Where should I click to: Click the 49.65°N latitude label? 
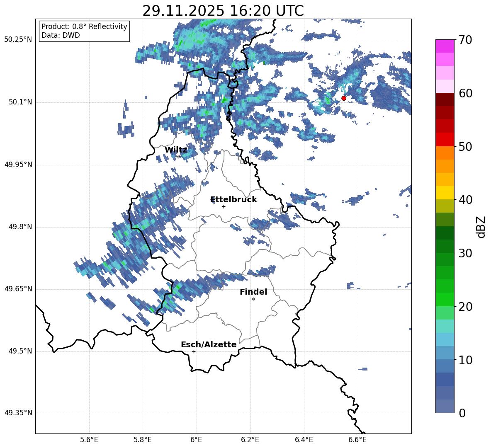tap(18, 289)
